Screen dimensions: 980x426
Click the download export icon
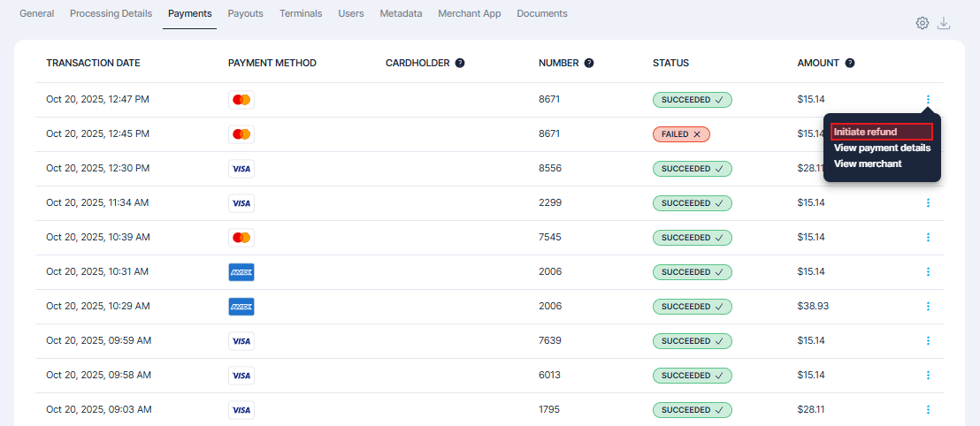coord(944,23)
